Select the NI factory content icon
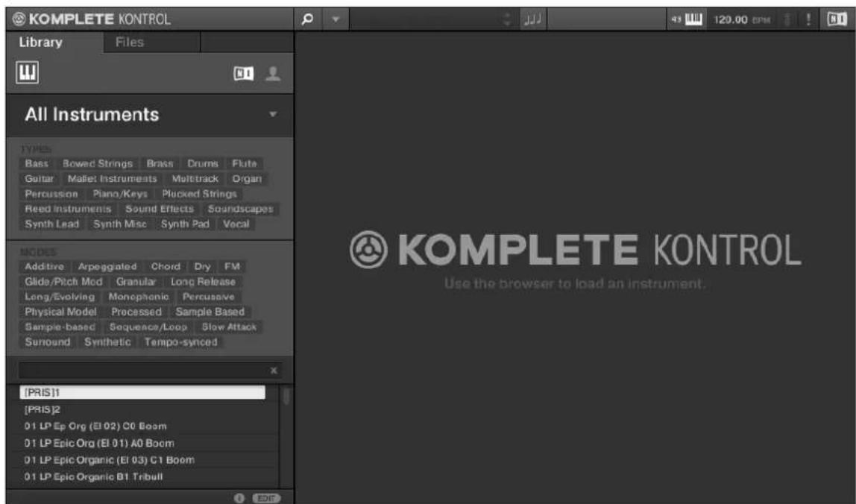Viewport: 856px width, 504px height. 244,73
